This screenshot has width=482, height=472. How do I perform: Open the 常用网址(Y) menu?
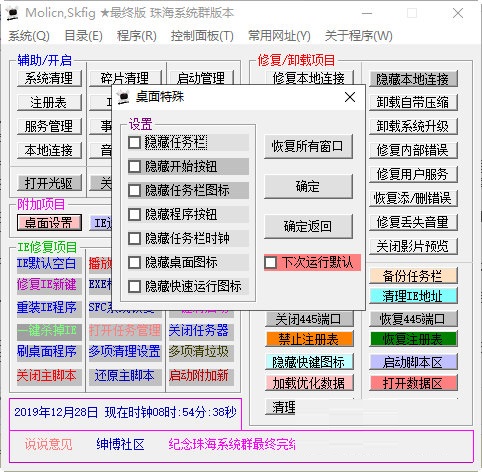click(279, 36)
